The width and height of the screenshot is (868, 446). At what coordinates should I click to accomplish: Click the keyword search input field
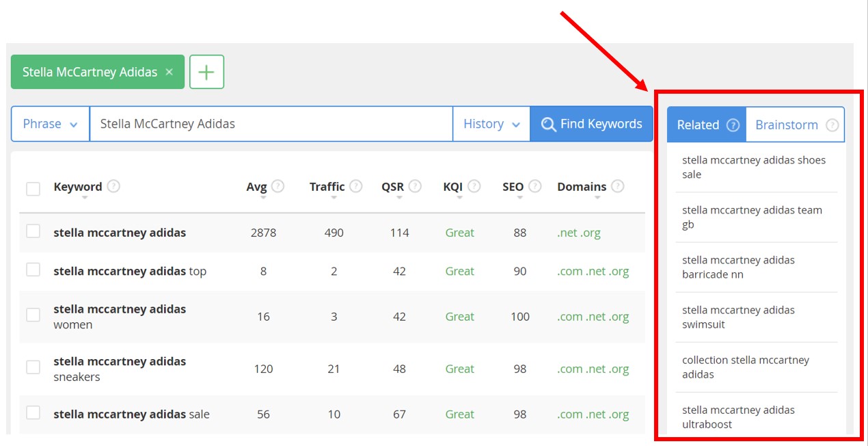(271, 124)
